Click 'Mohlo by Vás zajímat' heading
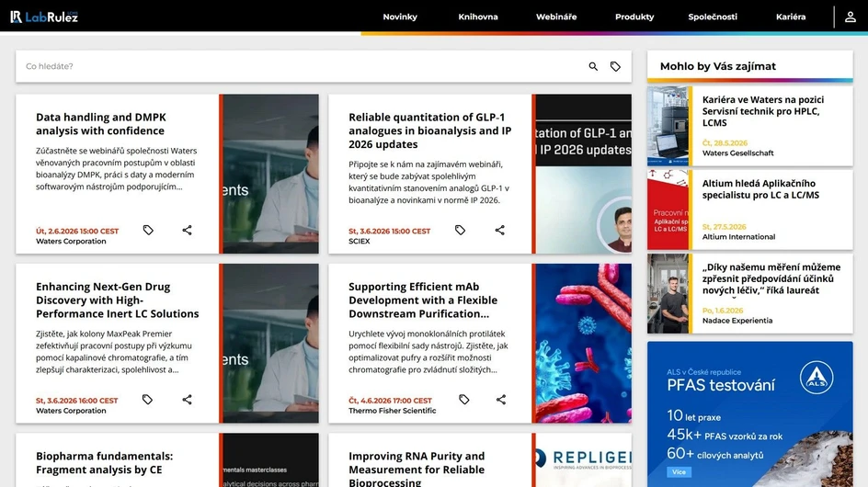The height and width of the screenshot is (487, 868). click(x=718, y=66)
